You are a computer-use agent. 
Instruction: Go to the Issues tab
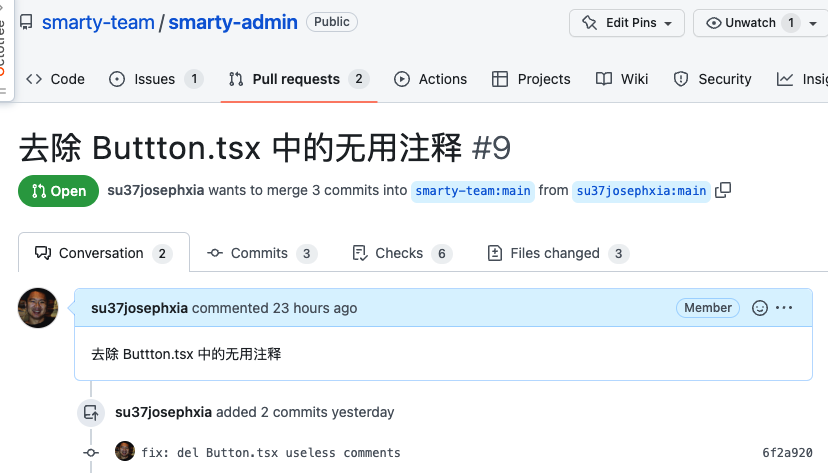(x=155, y=79)
